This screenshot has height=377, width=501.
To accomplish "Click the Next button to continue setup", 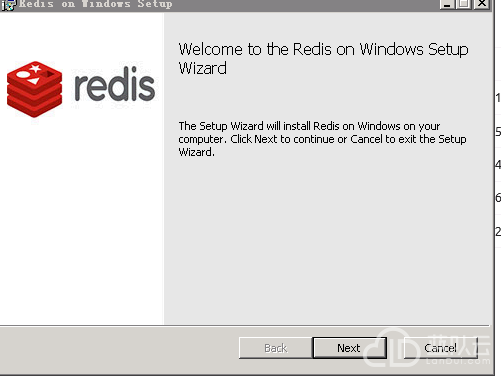I will [349, 348].
